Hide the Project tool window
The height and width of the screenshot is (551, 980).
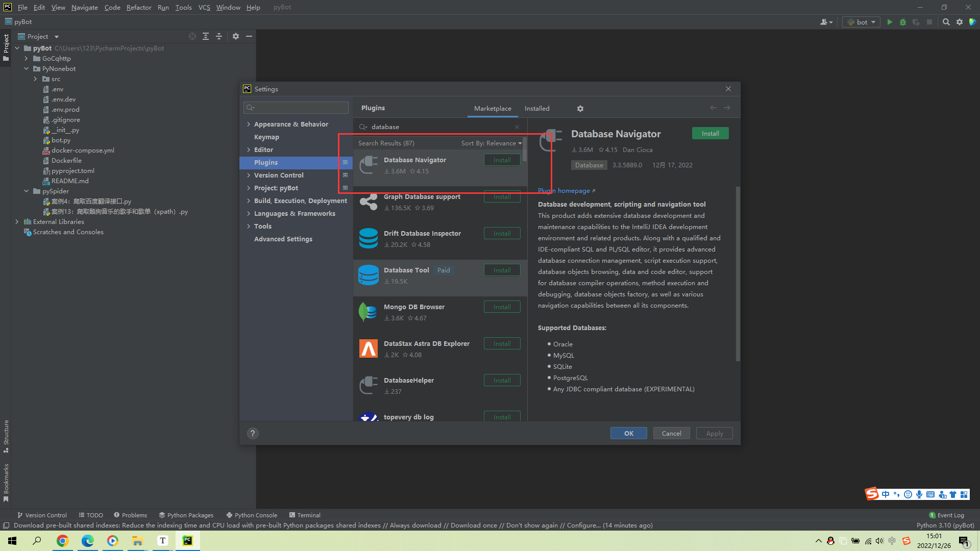[249, 36]
